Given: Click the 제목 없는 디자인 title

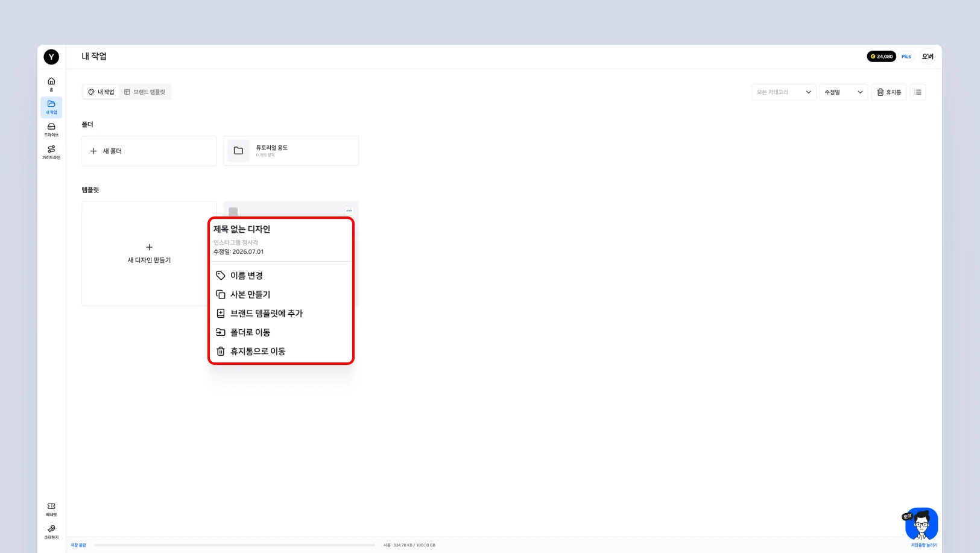Looking at the screenshot, I should 242,229.
